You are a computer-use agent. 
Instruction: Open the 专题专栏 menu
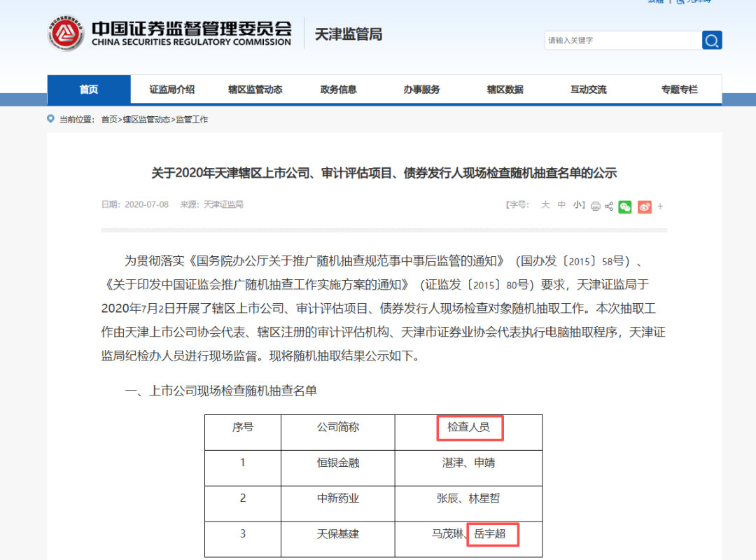679,89
